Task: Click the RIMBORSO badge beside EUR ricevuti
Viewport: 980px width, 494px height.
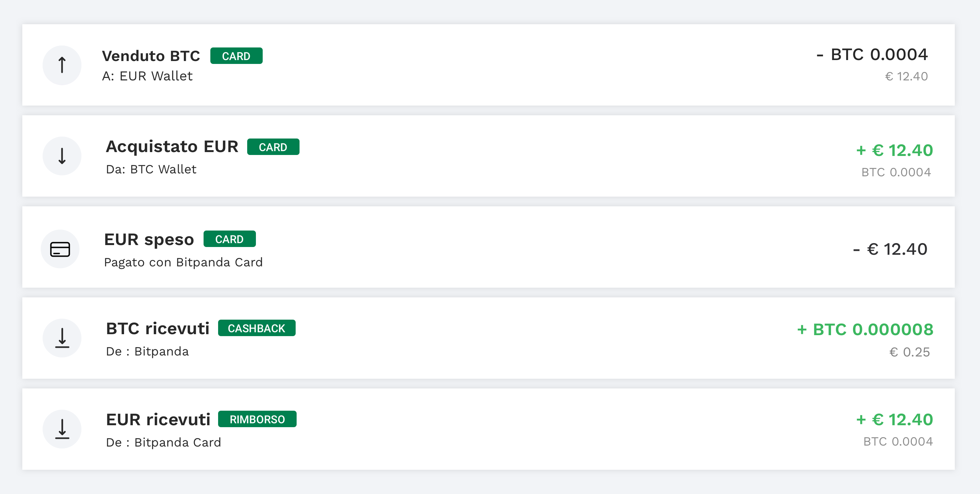Action: 257,419
